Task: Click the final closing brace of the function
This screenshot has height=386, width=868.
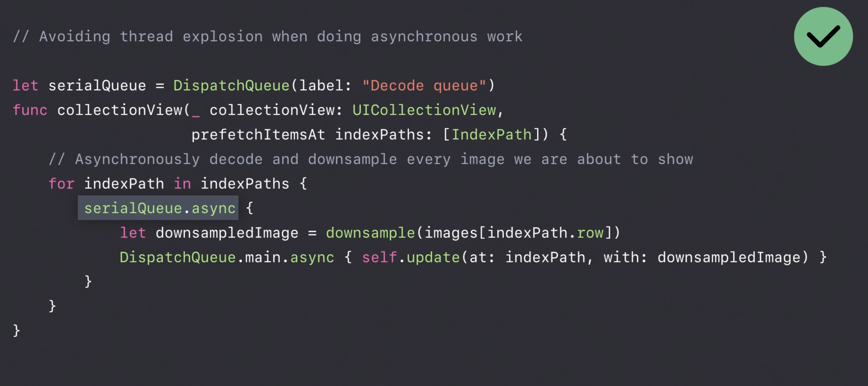Action: 16,330
